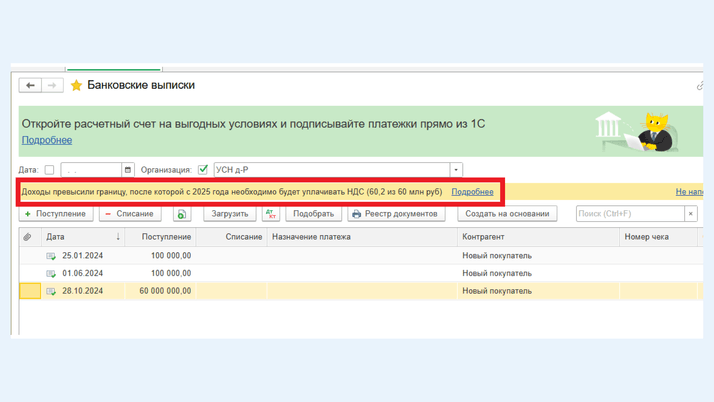Open Подробнее link in the НДС warning

(x=472, y=192)
